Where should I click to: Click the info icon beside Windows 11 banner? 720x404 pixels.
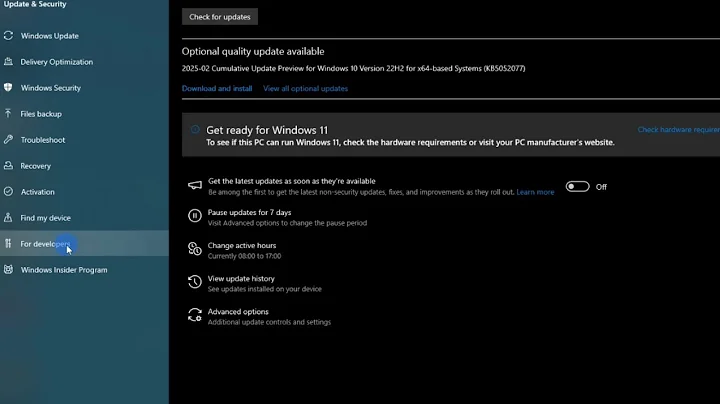click(195, 130)
